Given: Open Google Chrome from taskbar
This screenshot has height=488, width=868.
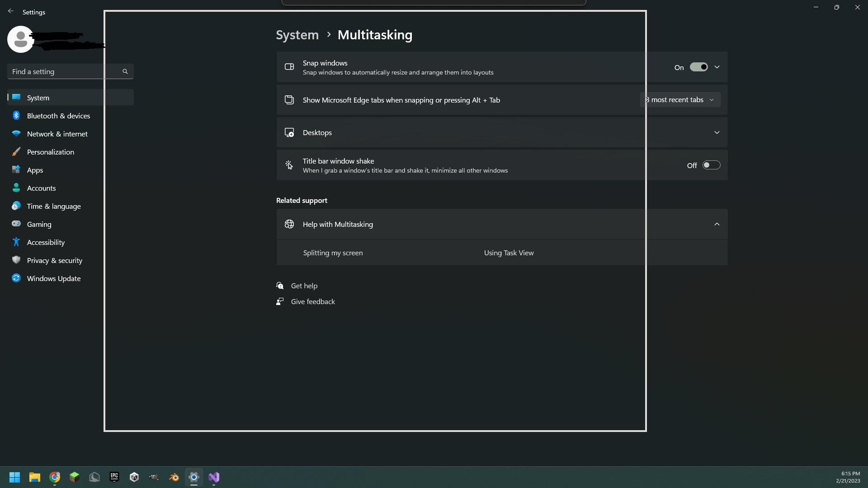Looking at the screenshot, I should click(55, 477).
